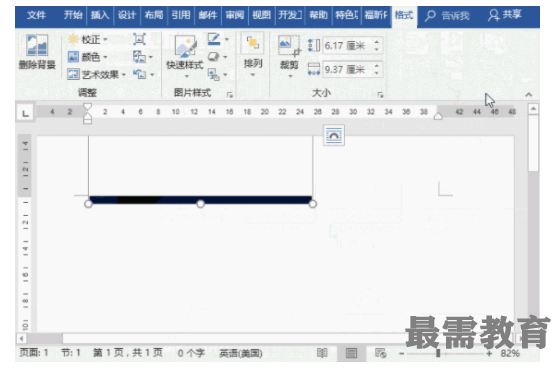557x372 pixels.
Task: Select the 邮件 tab
Action: pyautogui.click(x=208, y=15)
